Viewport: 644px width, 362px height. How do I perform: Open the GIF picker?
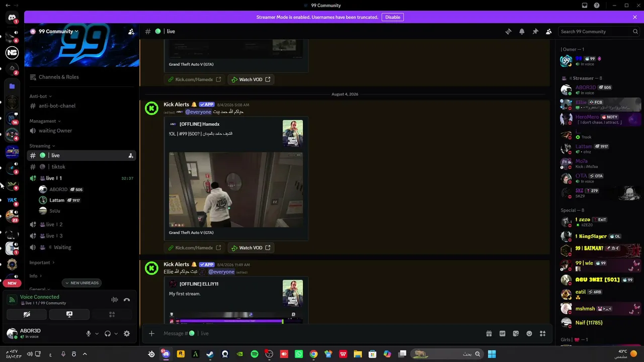pyautogui.click(x=502, y=333)
